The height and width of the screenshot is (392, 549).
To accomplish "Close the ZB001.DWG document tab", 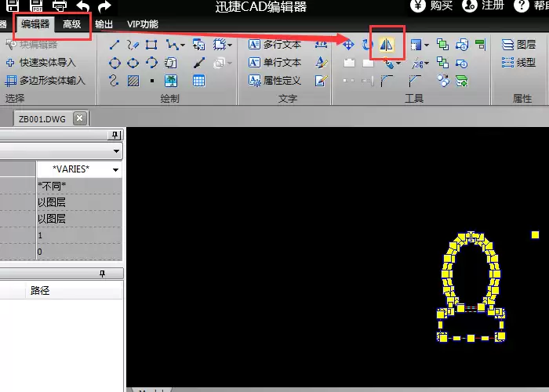I will 79,118.
